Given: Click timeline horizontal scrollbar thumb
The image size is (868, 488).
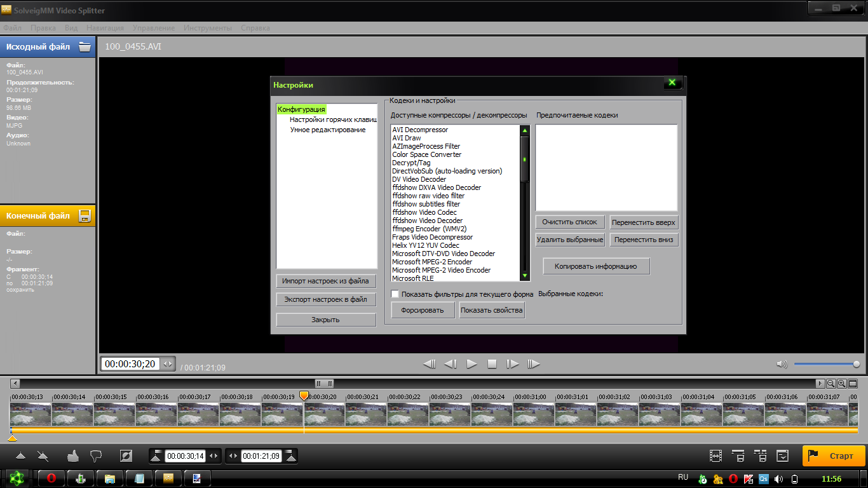Looking at the screenshot, I should (x=325, y=384).
